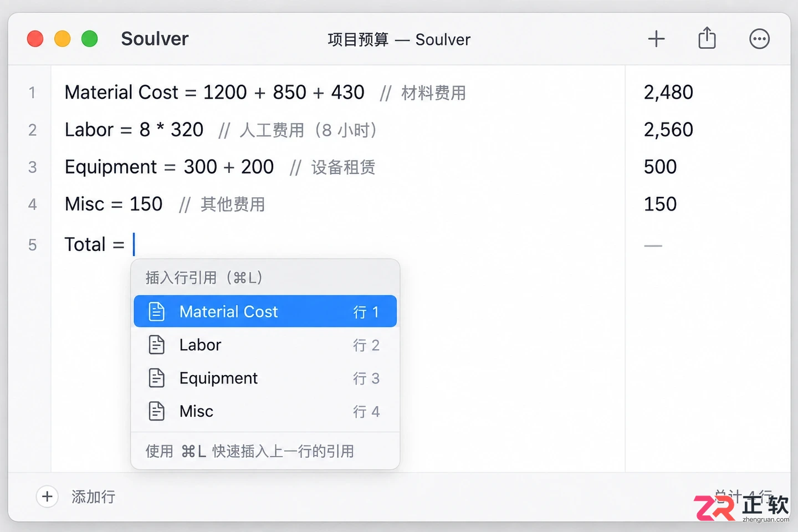
Task: Click the result value 2,560
Action: [668, 130]
